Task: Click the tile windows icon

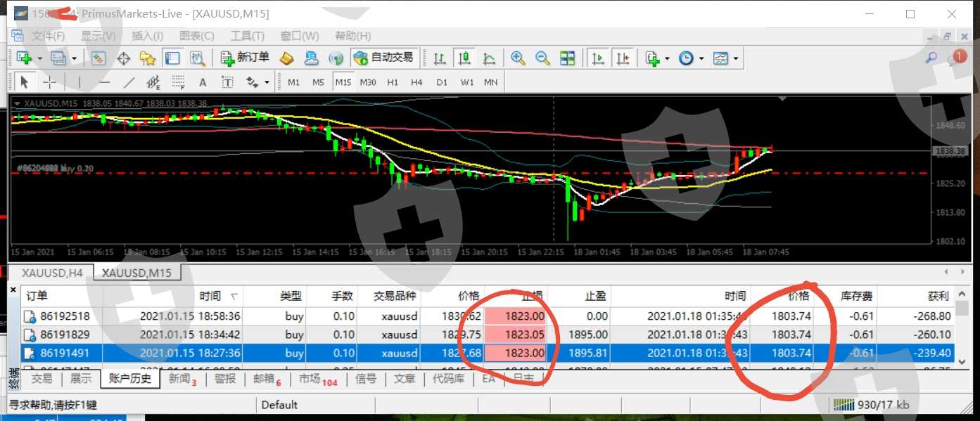Action: (567, 58)
